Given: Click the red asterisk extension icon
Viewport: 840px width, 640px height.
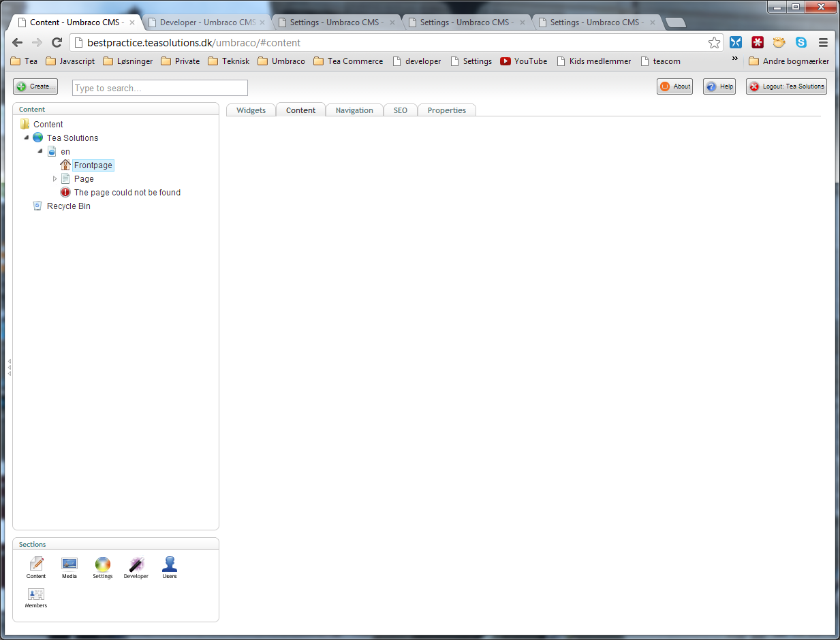Looking at the screenshot, I should [x=758, y=42].
